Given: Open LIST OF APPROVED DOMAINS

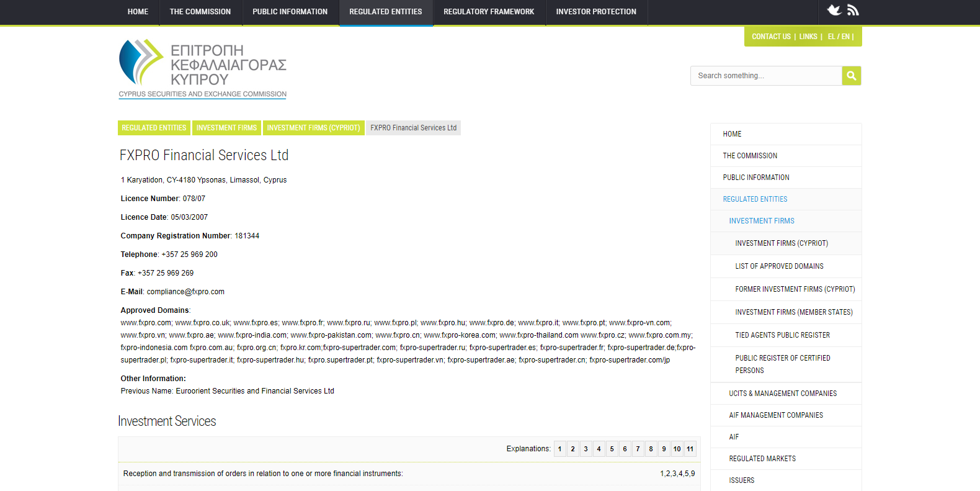Looking at the screenshot, I should [786, 266].
